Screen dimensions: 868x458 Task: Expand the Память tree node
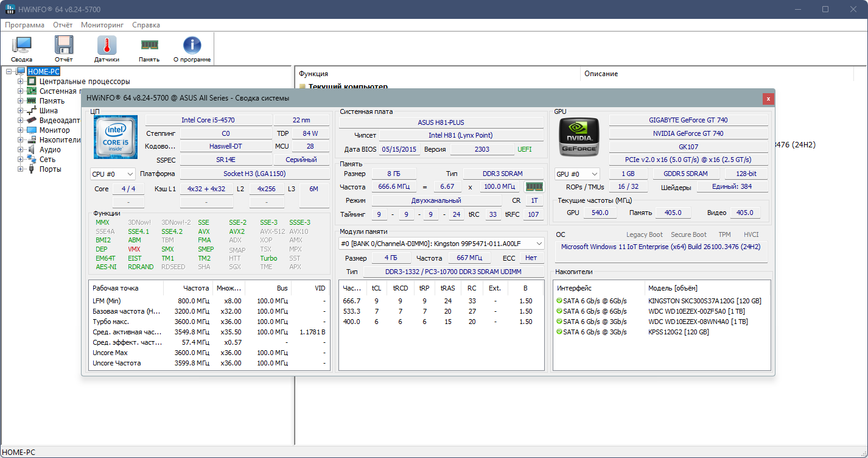pos(21,101)
